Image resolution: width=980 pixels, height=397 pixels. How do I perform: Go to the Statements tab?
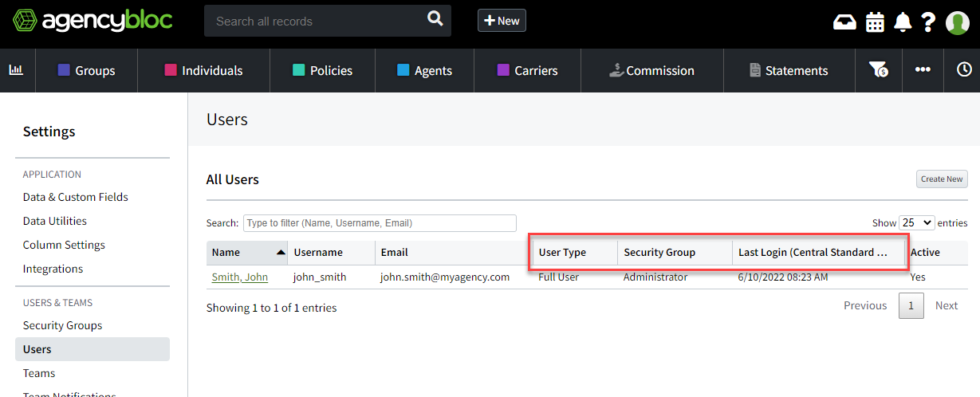point(789,70)
